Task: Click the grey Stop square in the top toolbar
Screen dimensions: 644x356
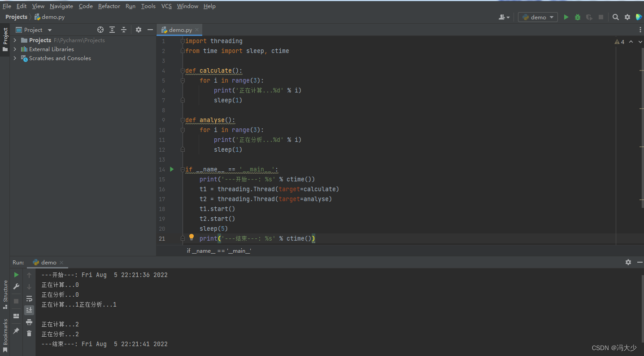Action: click(x=601, y=17)
